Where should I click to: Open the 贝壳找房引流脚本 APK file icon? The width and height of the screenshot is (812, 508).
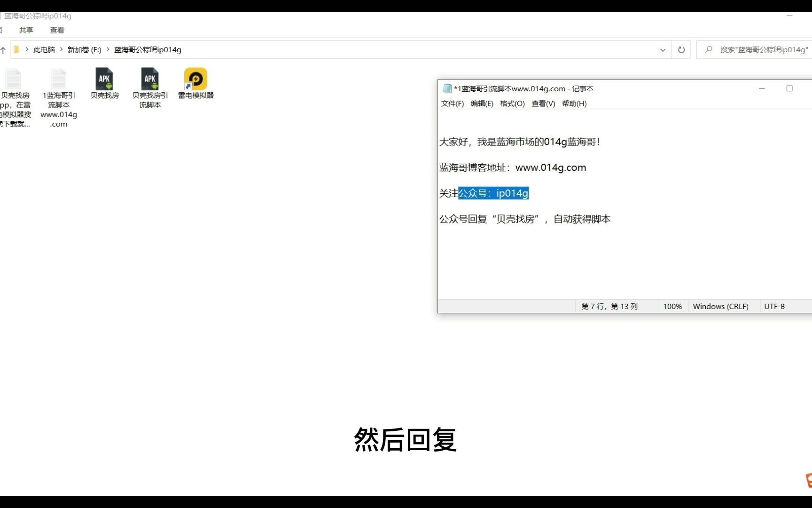(x=150, y=79)
